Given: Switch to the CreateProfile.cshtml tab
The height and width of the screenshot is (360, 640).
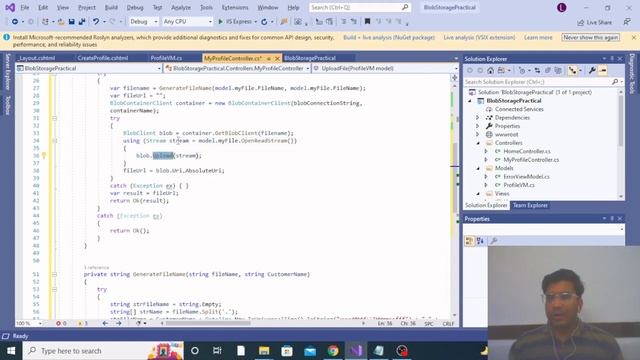Looking at the screenshot, I should tap(103, 58).
